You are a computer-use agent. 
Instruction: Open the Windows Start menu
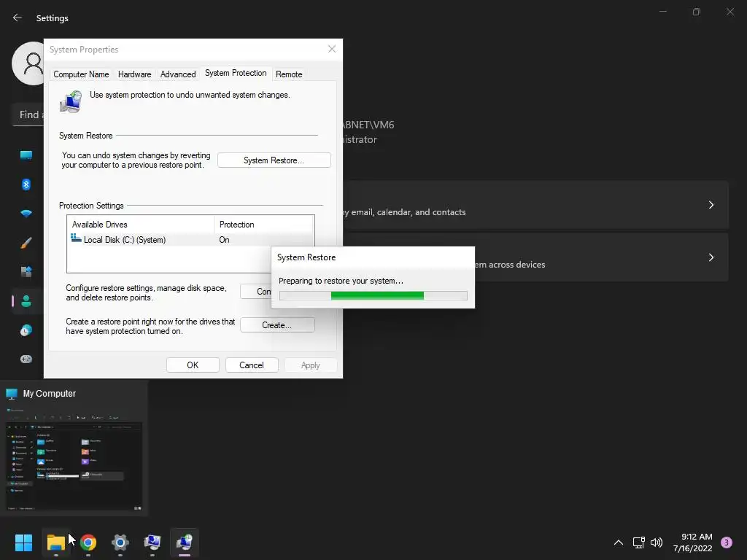pos(23,542)
